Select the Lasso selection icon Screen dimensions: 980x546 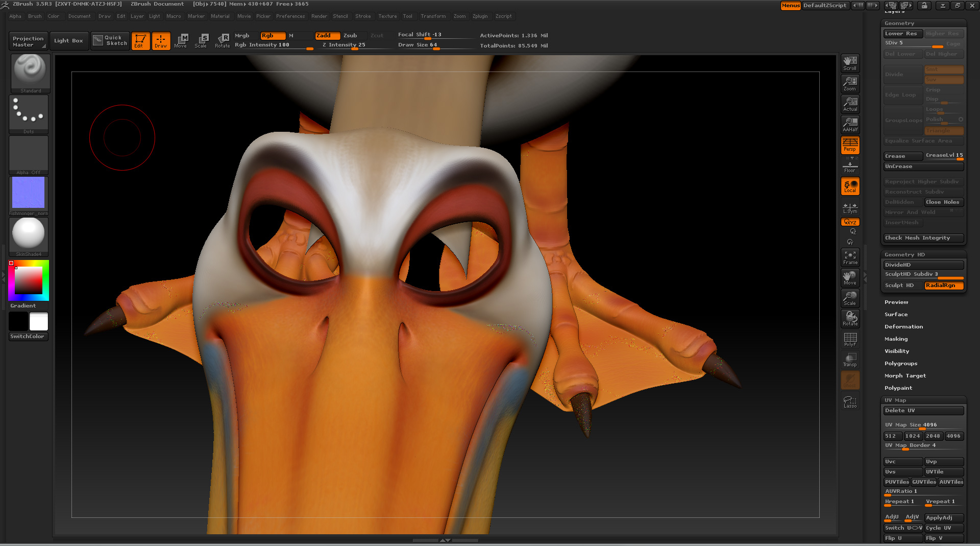[x=850, y=402]
